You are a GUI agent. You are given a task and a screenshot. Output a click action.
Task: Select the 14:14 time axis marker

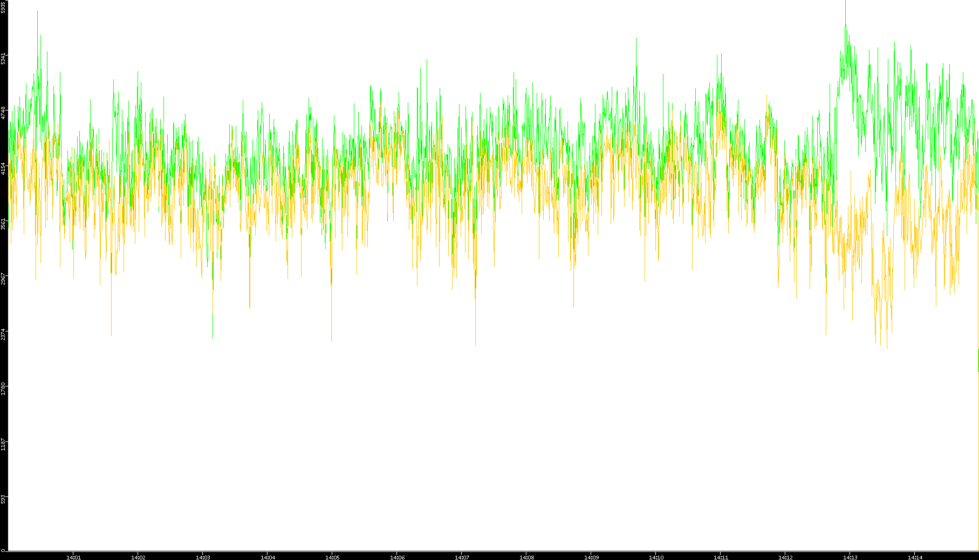point(915,557)
